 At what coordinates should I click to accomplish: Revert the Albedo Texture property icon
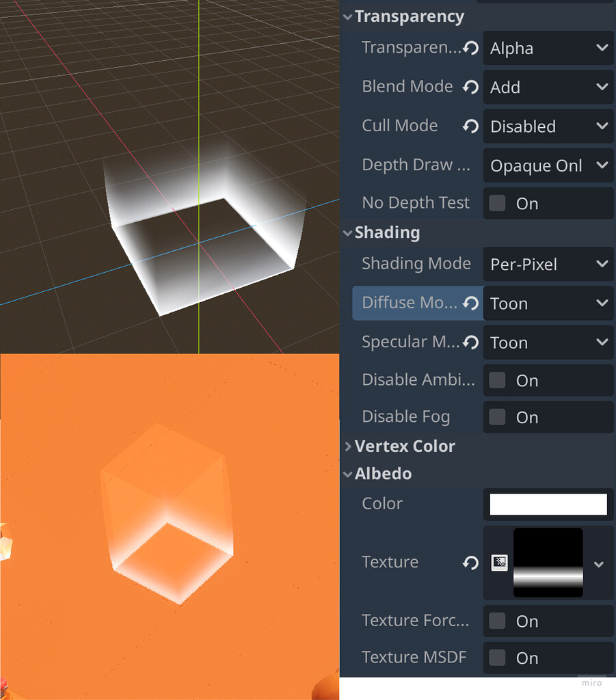pos(470,563)
